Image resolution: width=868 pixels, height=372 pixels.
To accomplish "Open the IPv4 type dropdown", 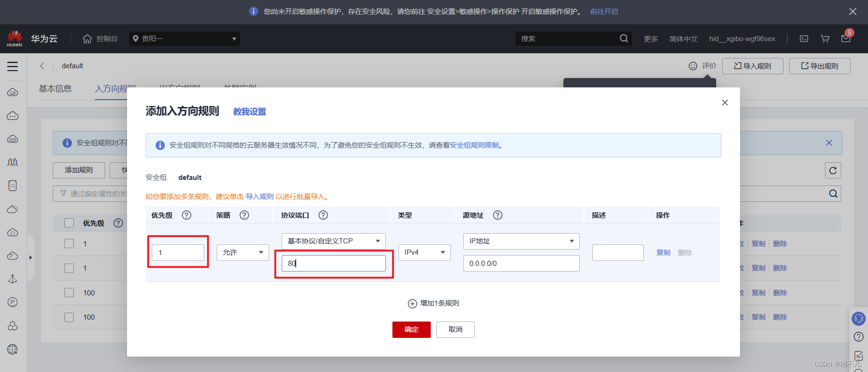I will pyautogui.click(x=425, y=252).
